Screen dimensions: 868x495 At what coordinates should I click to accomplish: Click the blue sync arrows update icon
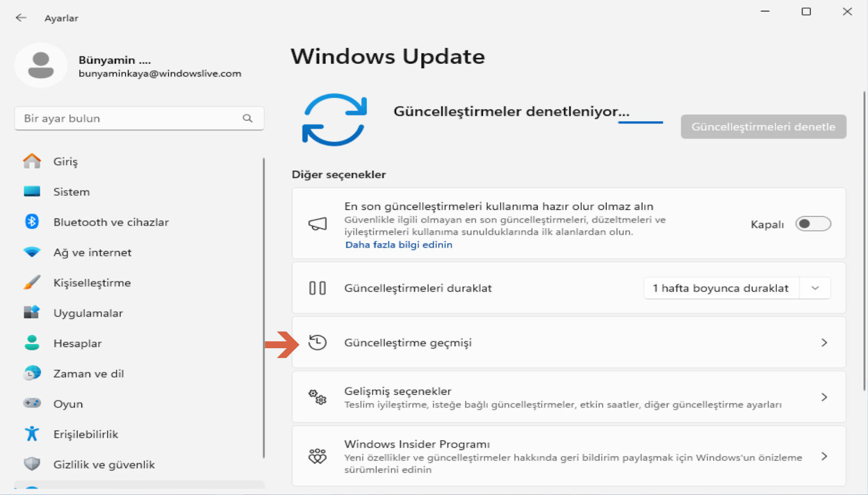coord(334,120)
